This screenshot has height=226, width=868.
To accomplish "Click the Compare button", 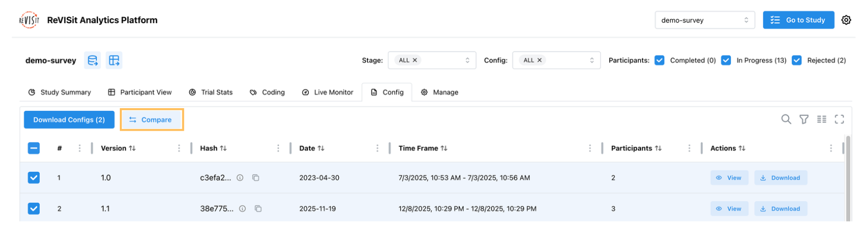I will click(x=151, y=119).
